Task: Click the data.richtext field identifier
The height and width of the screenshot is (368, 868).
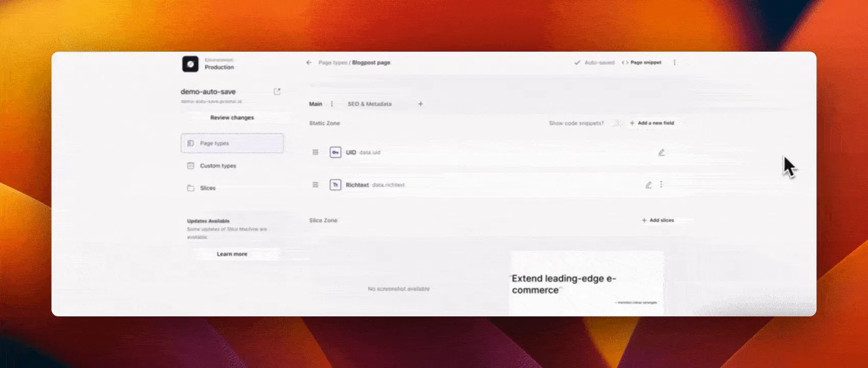Action: pos(389,185)
